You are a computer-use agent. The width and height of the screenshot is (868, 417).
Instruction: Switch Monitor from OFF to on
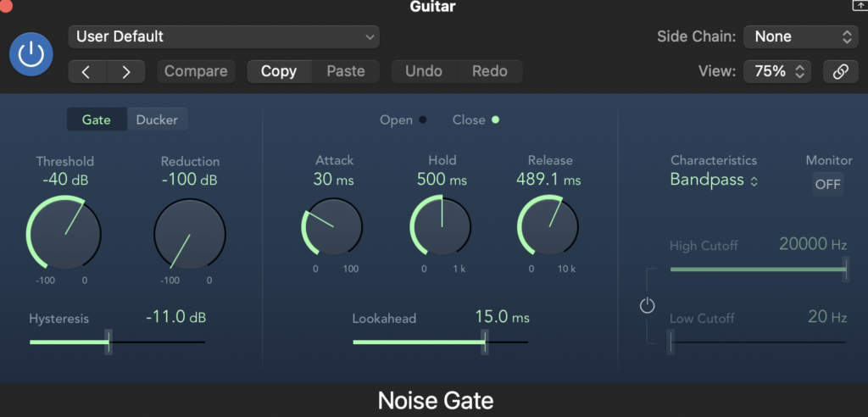pos(827,184)
